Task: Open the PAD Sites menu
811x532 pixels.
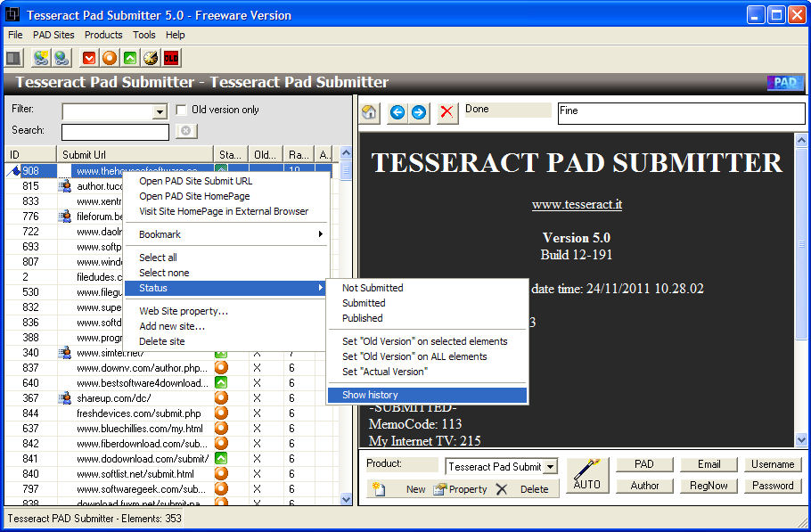Action: pyautogui.click(x=53, y=35)
